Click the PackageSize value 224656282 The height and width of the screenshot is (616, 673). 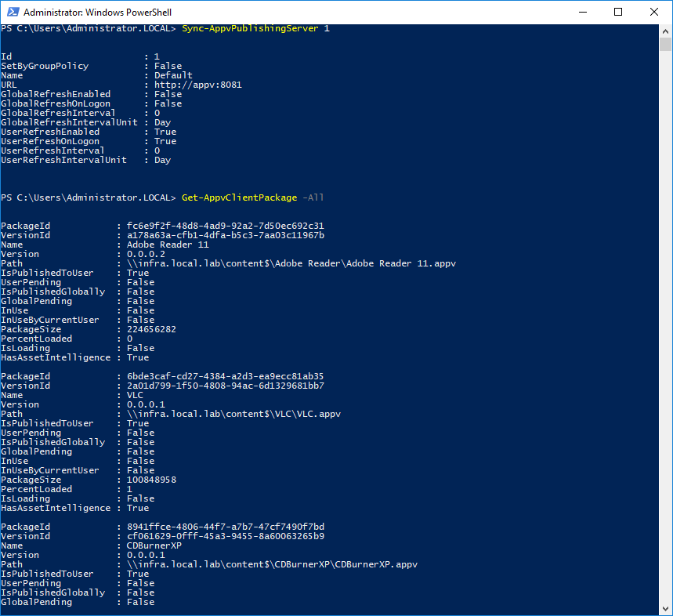tap(151, 329)
